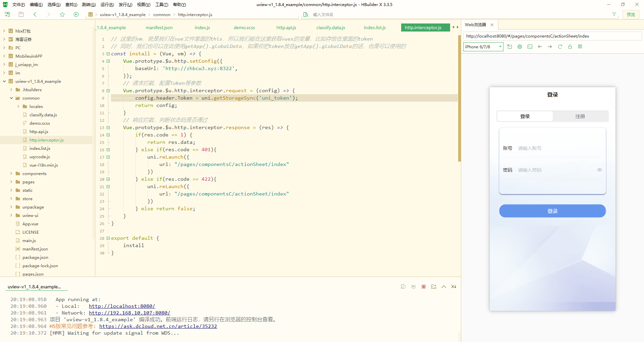Open the ask.dcloud.net.cn article link
Screen dimensions: 644x342
point(158,326)
